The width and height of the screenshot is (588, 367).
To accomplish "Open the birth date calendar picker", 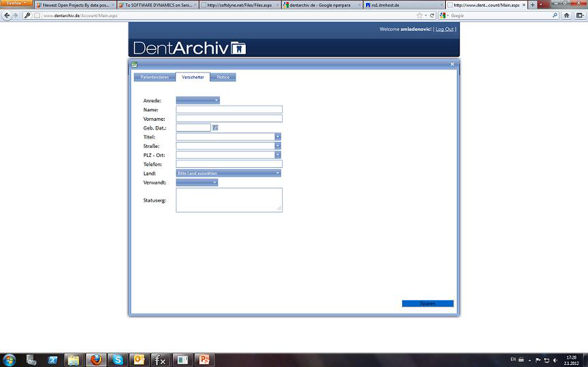I will point(215,128).
